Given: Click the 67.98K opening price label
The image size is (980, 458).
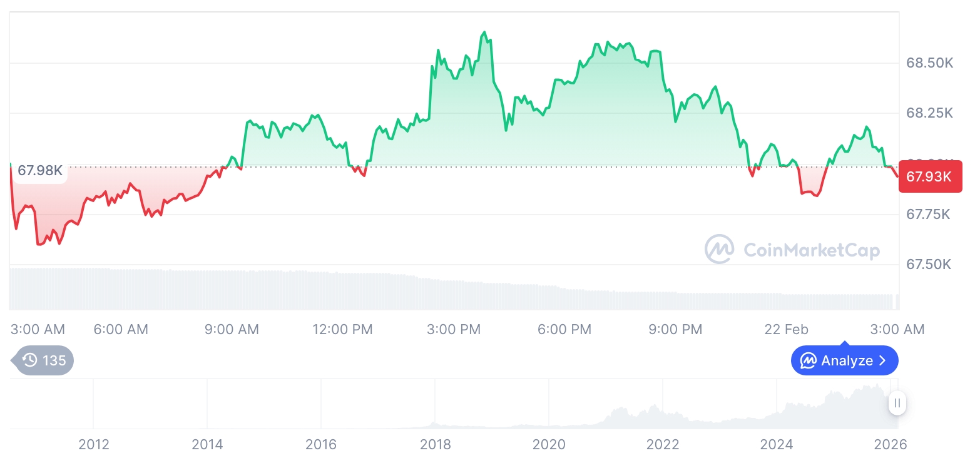Looking at the screenshot, I should pos(39,171).
